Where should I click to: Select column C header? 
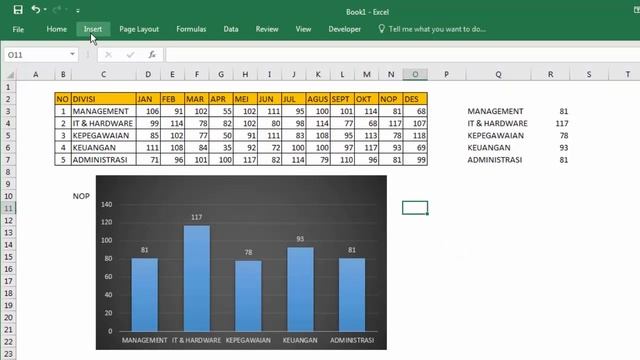pyautogui.click(x=103, y=74)
